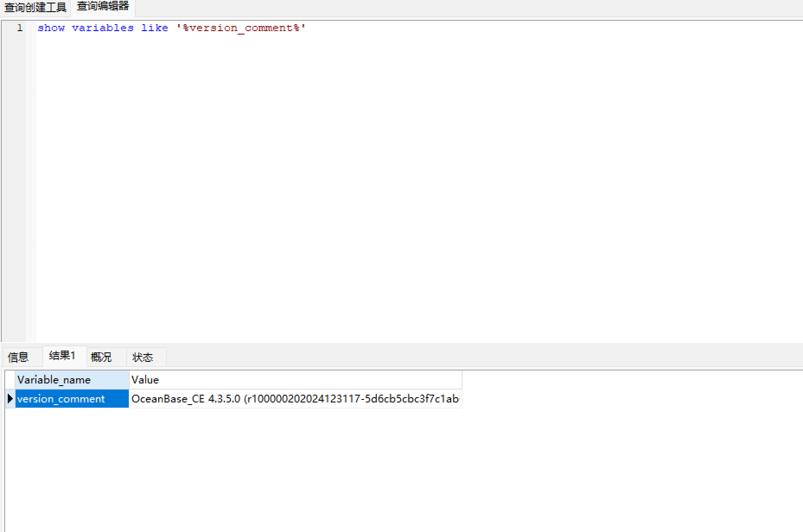Select the 查询编辑器 tab
803x532 pixels.
103,6
